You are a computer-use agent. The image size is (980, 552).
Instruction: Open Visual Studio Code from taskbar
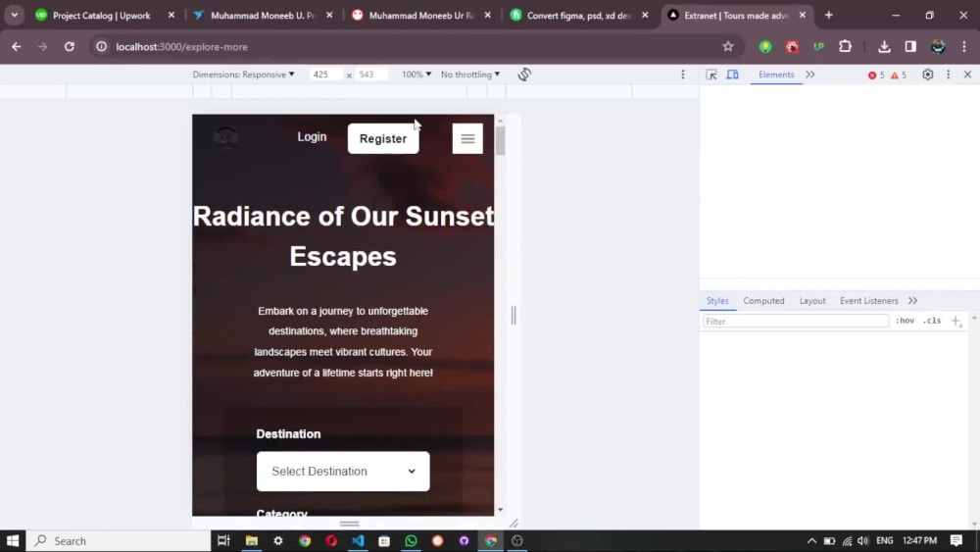coord(358,541)
